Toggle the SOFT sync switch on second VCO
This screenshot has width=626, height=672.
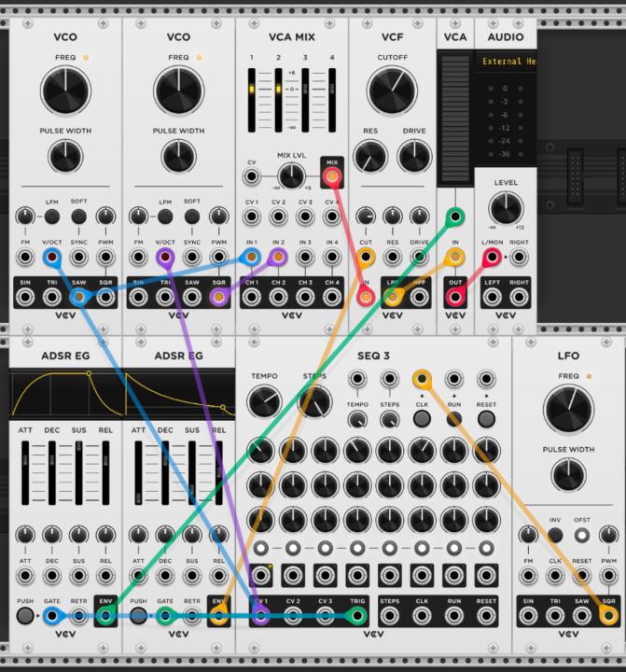pyautogui.click(x=191, y=217)
